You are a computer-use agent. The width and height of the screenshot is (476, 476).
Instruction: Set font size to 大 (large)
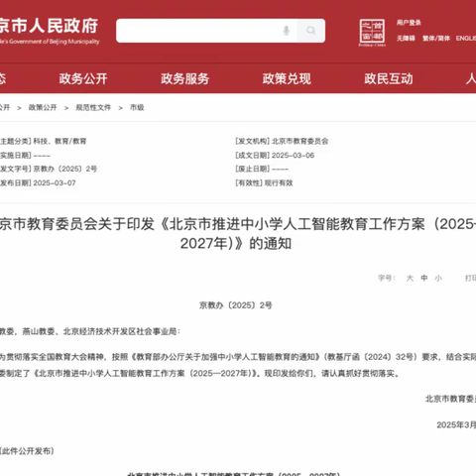click(x=410, y=278)
